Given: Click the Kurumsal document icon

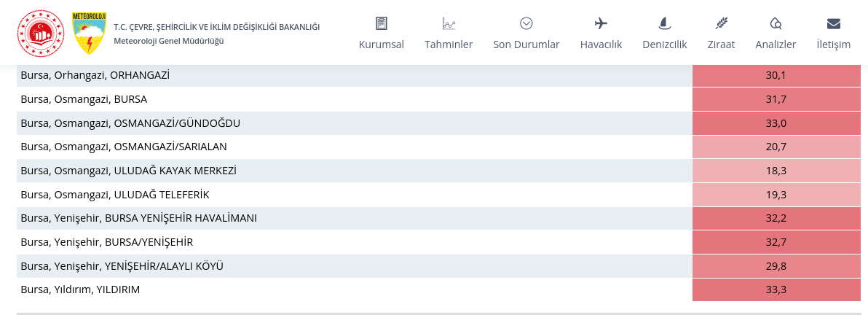Looking at the screenshot, I should coord(381,23).
